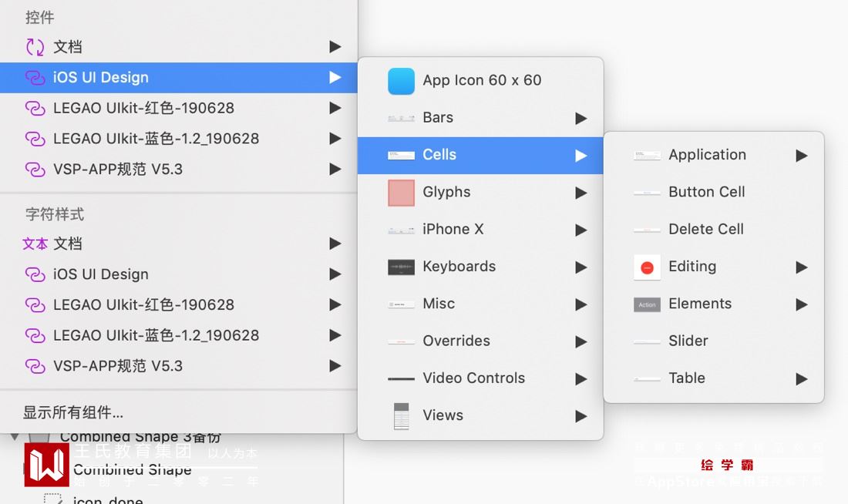Select the highlighted iOS UI Design menu item

coord(179,78)
